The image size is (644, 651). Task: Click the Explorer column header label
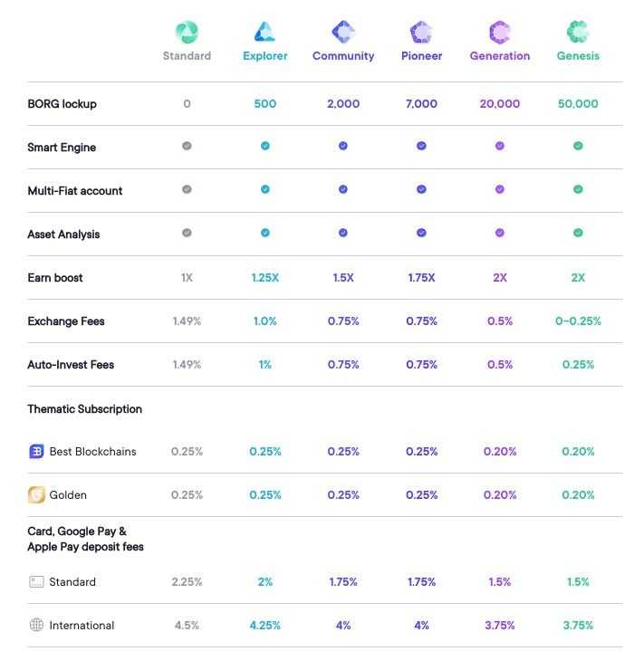(265, 56)
